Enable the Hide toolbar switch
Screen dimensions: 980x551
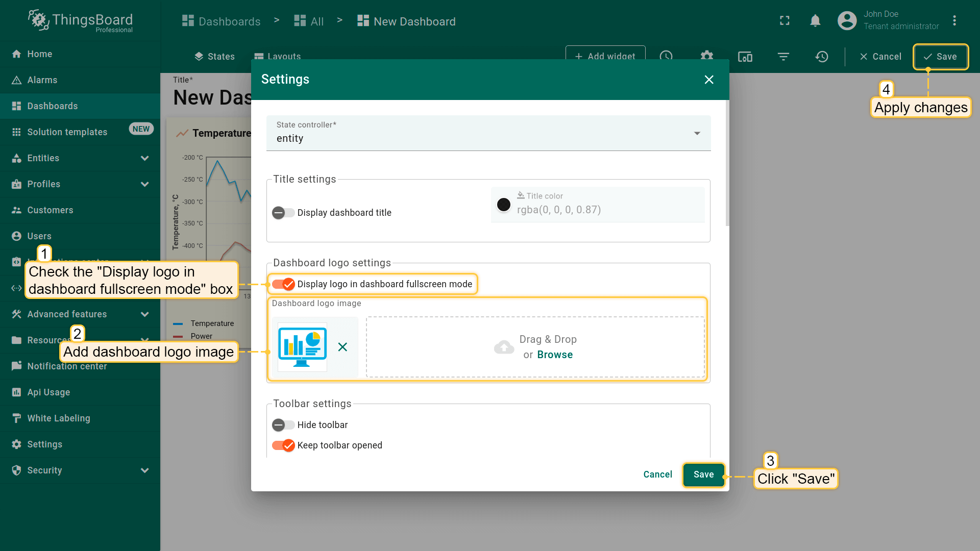283,425
